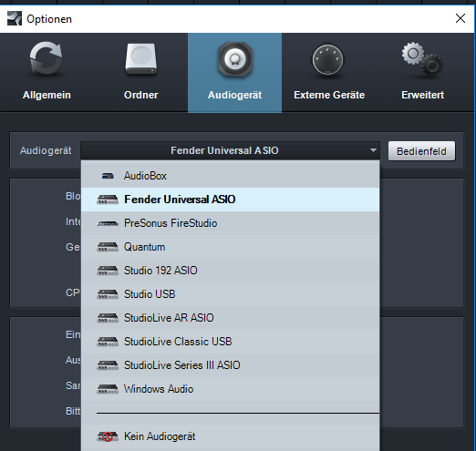Select Windows Audio as device
Viewport: 476px width, 451px height.
[230, 389]
